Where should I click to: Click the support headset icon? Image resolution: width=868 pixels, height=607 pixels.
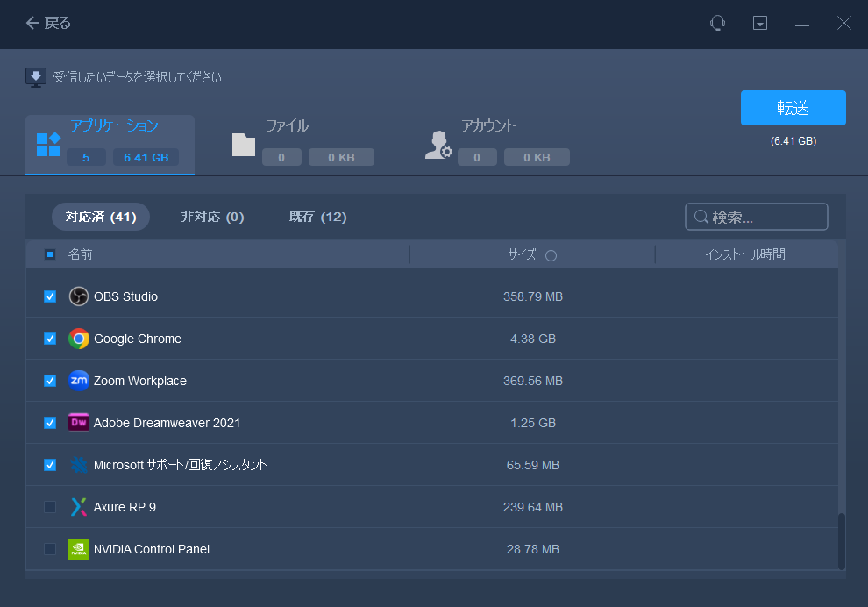click(x=717, y=23)
